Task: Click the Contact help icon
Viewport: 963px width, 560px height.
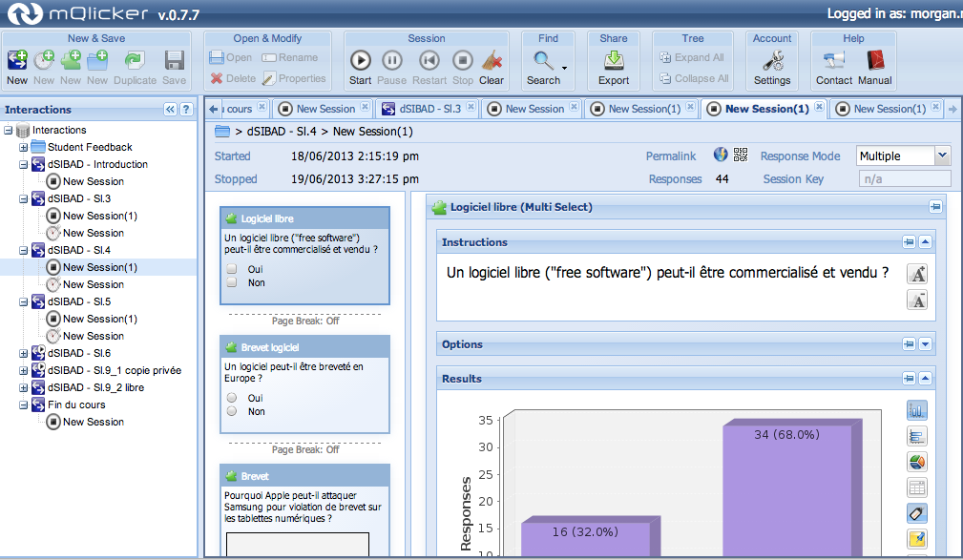Action: point(833,61)
